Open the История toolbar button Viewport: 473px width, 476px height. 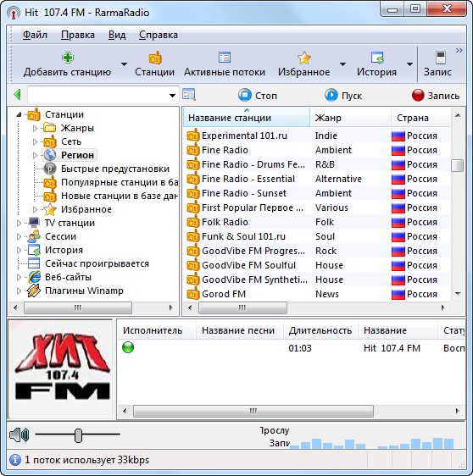[x=376, y=64]
